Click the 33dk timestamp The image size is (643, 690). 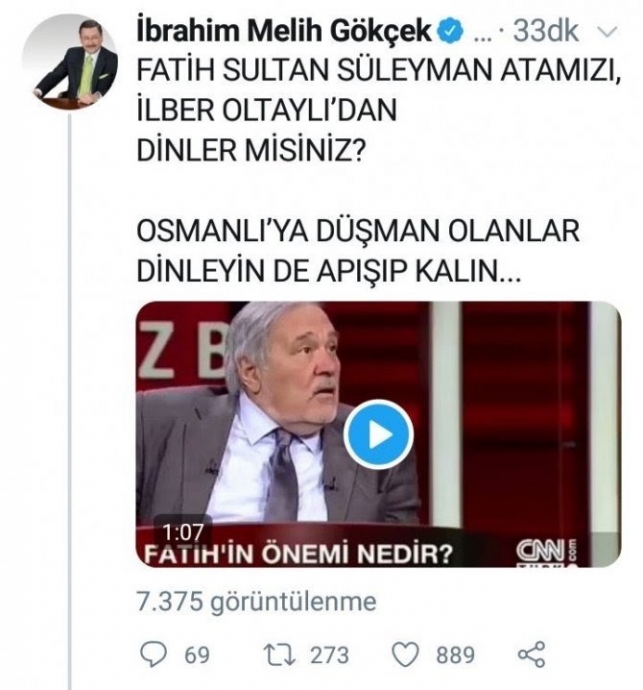coord(546,31)
